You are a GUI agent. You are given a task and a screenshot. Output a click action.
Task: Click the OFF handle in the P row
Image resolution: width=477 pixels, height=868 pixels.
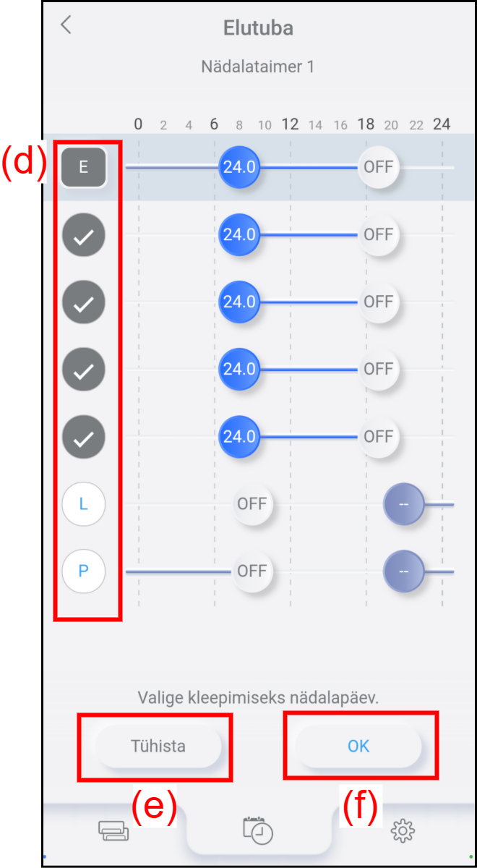coord(252,571)
